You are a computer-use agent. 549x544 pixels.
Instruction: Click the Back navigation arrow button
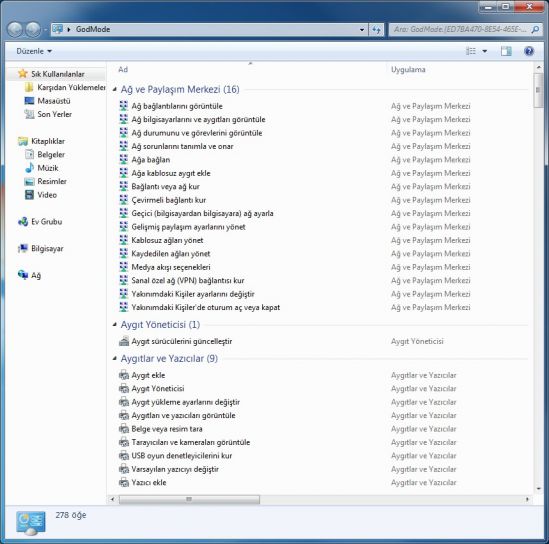coord(15,29)
